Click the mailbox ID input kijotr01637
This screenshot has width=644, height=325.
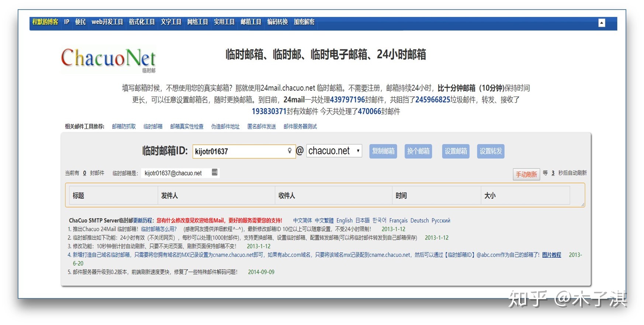(x=244, y=151)
